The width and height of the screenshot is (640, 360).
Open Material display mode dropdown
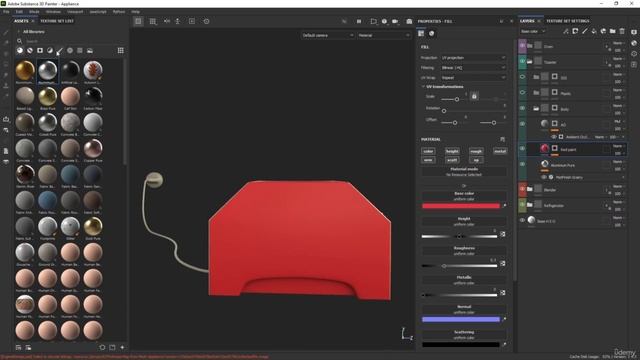384,36
